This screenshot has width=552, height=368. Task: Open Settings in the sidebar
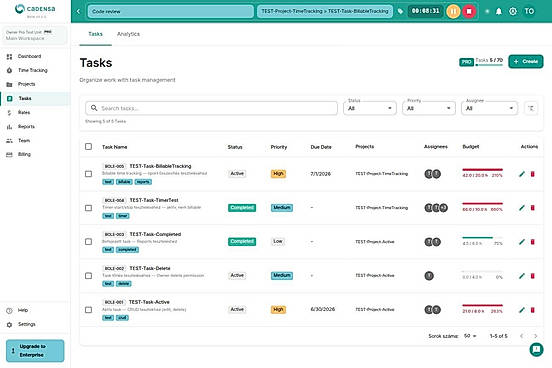(x=35, y=324)
